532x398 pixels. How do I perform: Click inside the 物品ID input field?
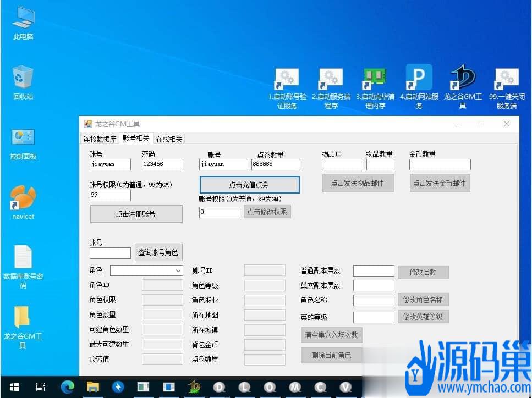click(x=342, y=164)
